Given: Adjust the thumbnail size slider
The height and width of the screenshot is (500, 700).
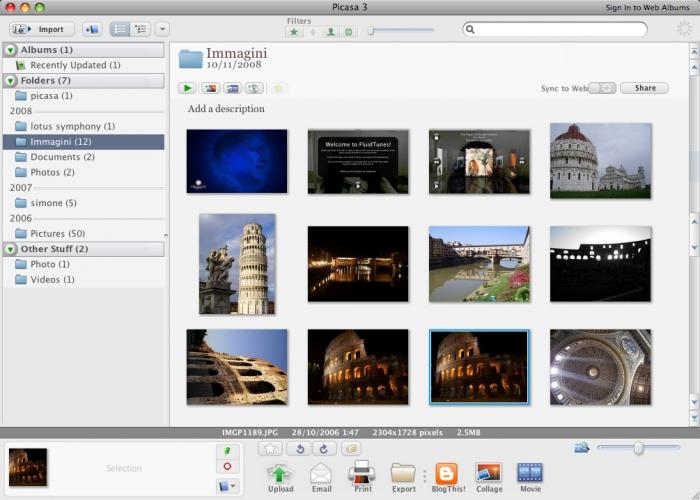Looking at the screenshot, I should [637, 448].
